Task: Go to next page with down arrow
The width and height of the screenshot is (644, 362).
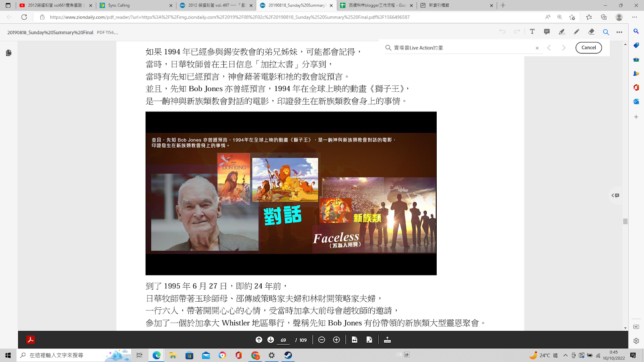Action: pyautogui.click(x=271, y=340)
